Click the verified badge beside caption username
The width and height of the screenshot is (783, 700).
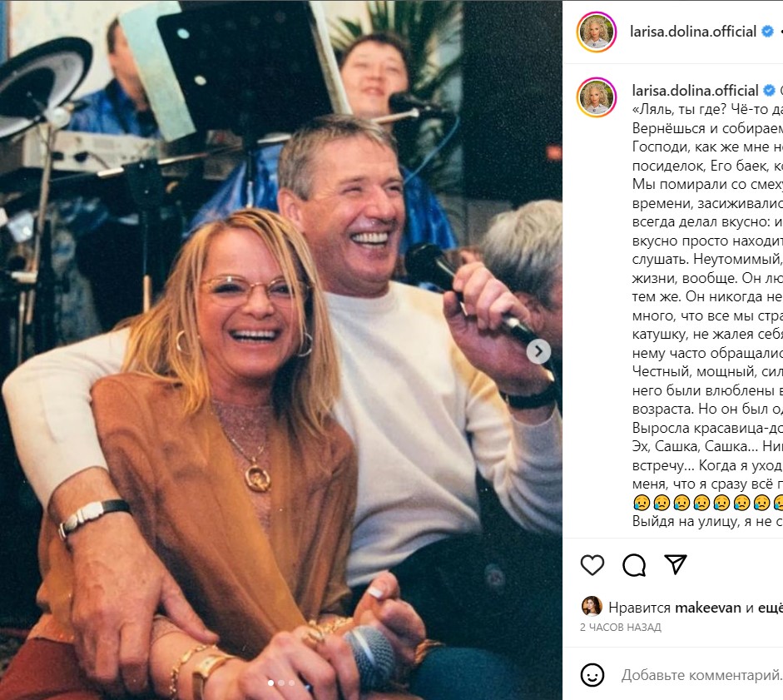pos(770,90)
